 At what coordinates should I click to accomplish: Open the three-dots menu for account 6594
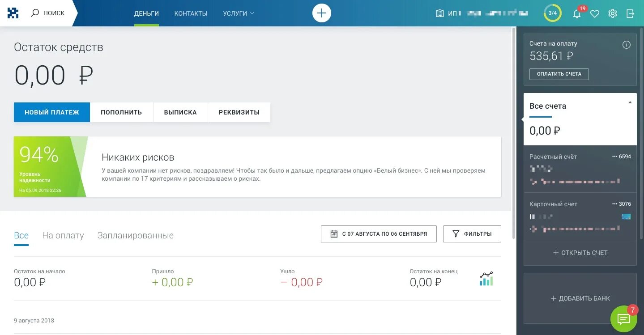point(614,157)
